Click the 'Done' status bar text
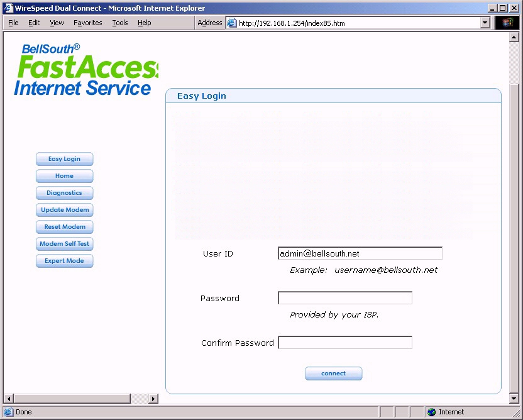 click(24, 412)
